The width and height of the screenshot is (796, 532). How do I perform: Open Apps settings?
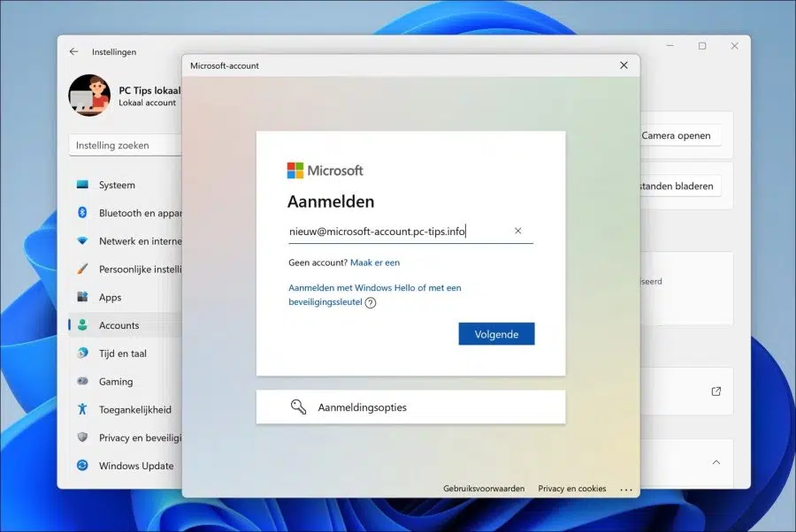coord(125,297)
